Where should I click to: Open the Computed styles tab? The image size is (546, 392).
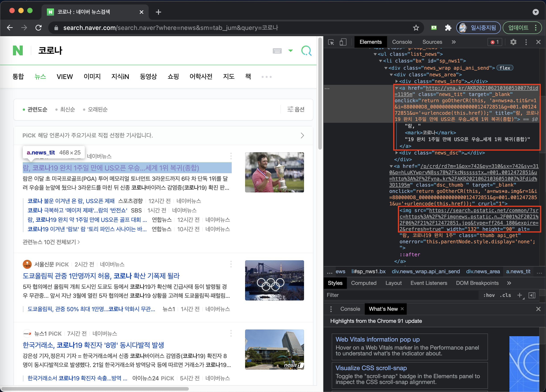364,283
